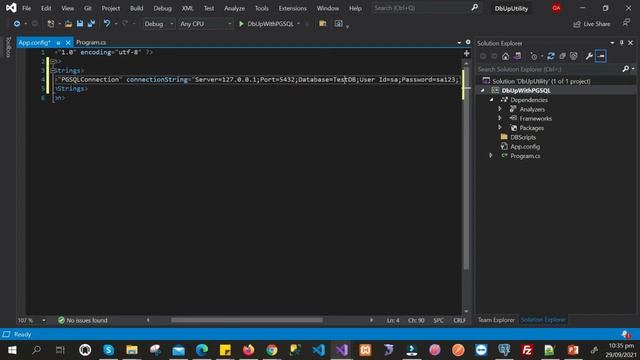Screen dimensions: 640x360
Task: Open FileZilla from the taskbar
Action: click(527, 350)
